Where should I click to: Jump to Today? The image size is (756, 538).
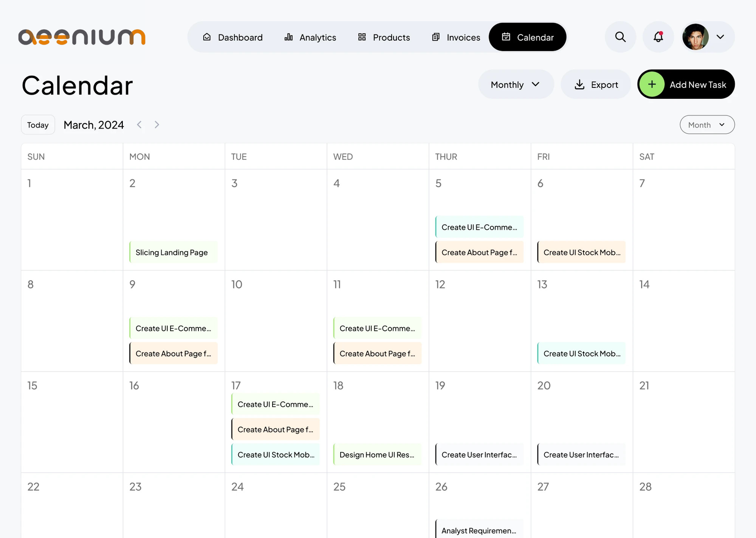(x=38, y=125)
